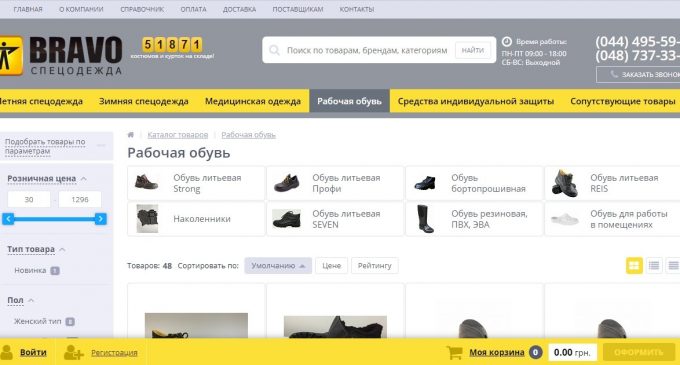Open Обувь бортопрошивная boot thumbnail
This screenshot has height=365, width=680.
425,183
